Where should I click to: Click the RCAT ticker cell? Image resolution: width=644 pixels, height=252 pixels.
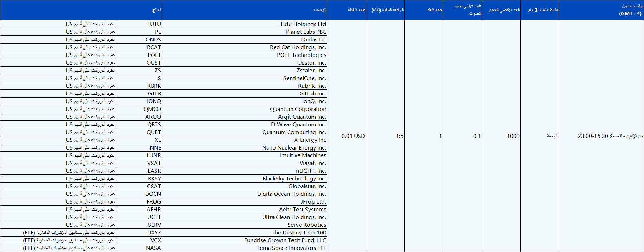(x=139, y=47)
